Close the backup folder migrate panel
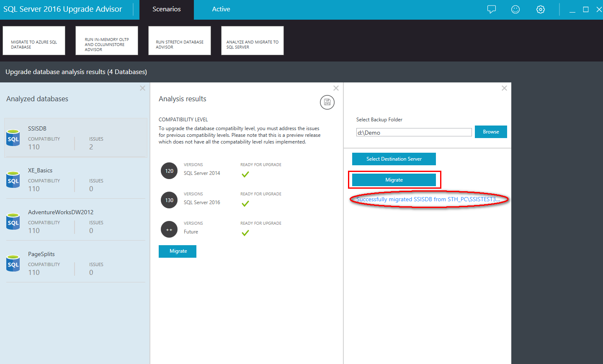The height and width of the screenshot is (364, 603). tap(504, 88)
